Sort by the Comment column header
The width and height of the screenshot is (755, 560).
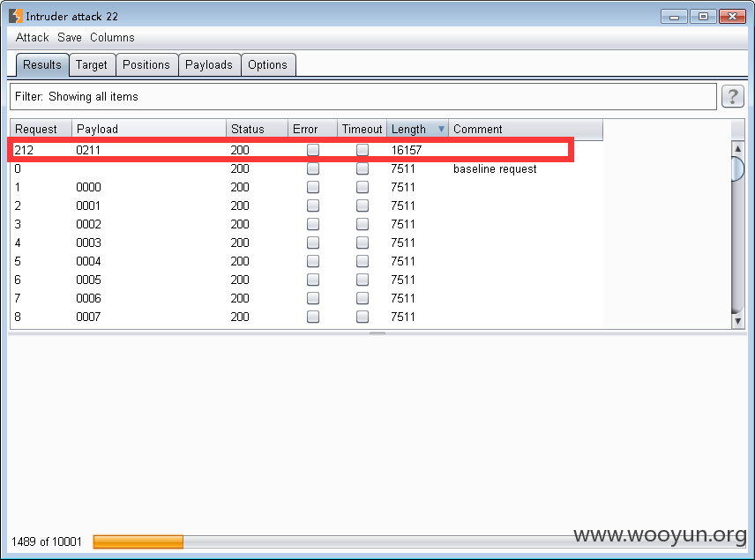coord(526,129)
